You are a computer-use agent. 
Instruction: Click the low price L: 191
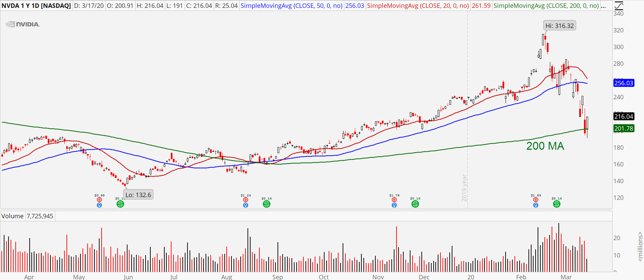[175, 6]
